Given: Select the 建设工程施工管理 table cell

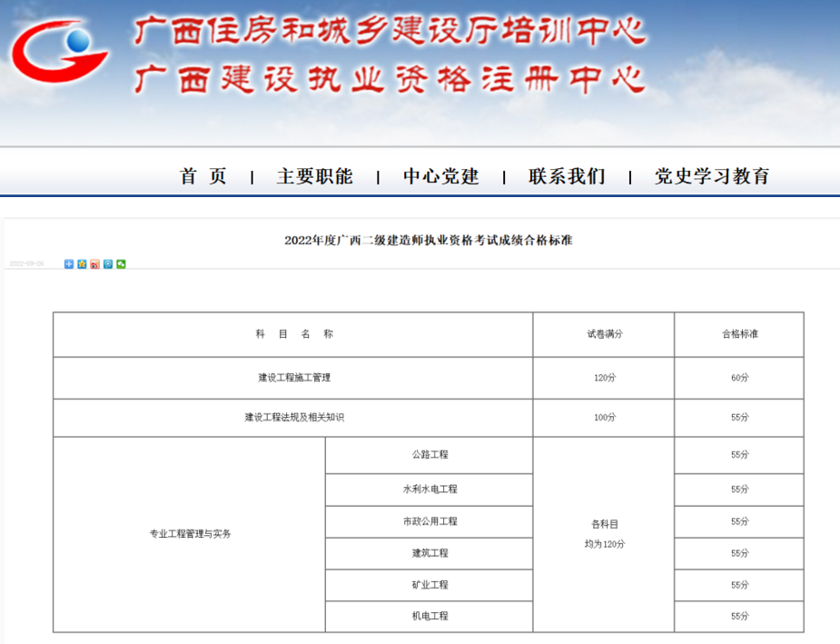Looking at the screenshot, I should pyautogui.click(x=292, y=378).
